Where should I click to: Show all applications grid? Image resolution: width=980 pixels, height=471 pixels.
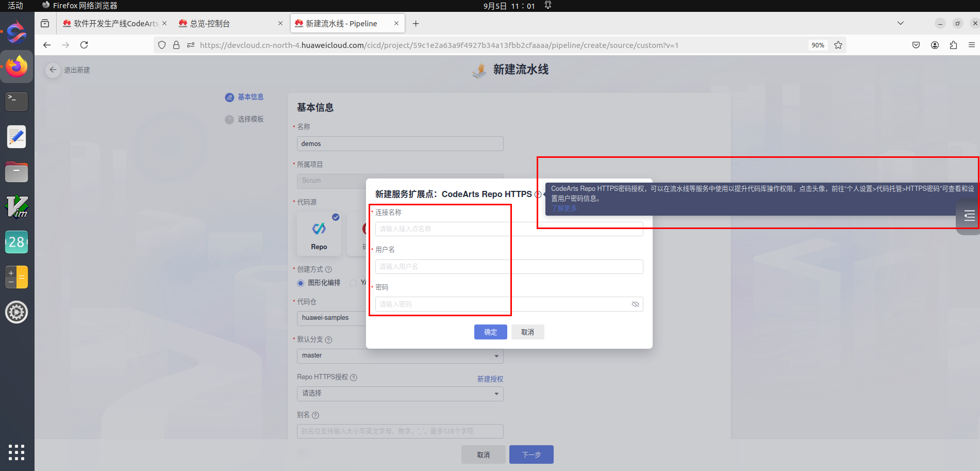(16, 452)
